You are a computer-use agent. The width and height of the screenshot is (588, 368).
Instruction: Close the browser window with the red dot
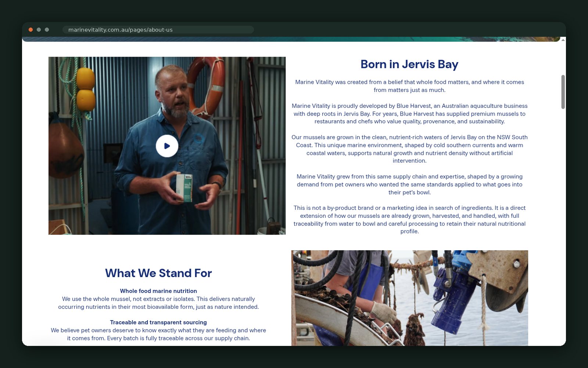[31, 30]
